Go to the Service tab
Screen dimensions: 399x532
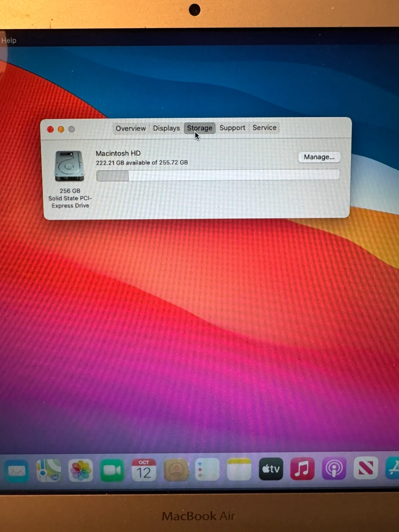click(x=265, y=127)
